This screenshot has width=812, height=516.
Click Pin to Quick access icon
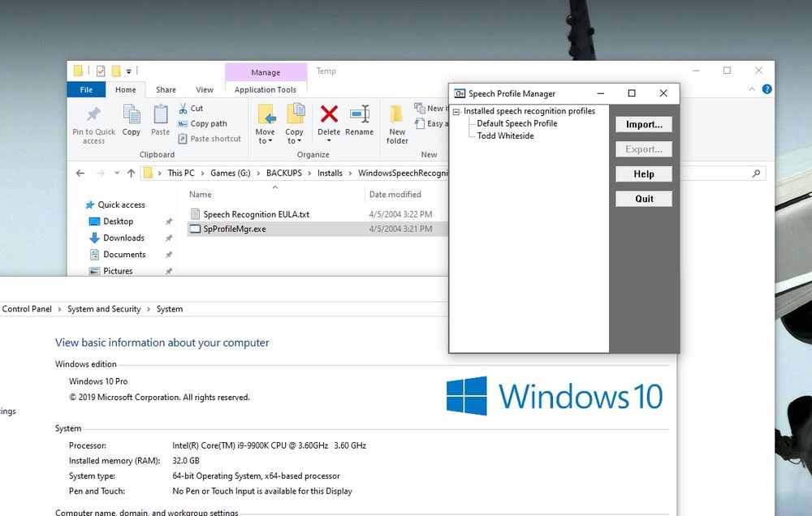pyautogui.click(x=93, y=114)
